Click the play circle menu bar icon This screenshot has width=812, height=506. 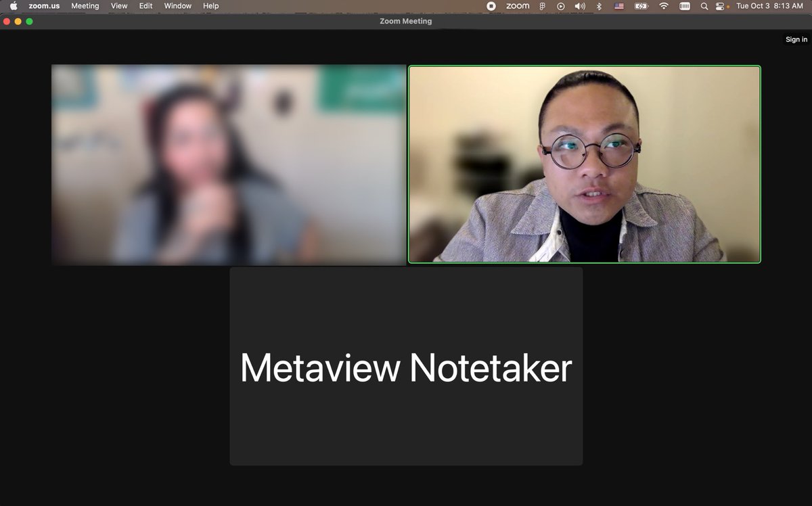tap(561, 5)
